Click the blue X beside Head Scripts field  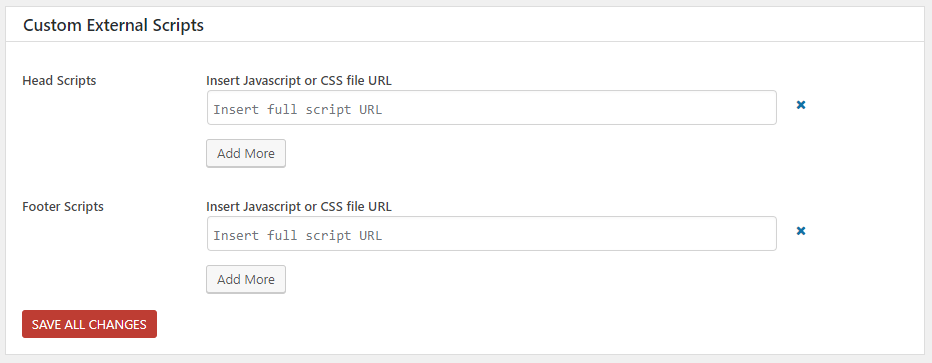pyautogui.click(x=801, y=105)
